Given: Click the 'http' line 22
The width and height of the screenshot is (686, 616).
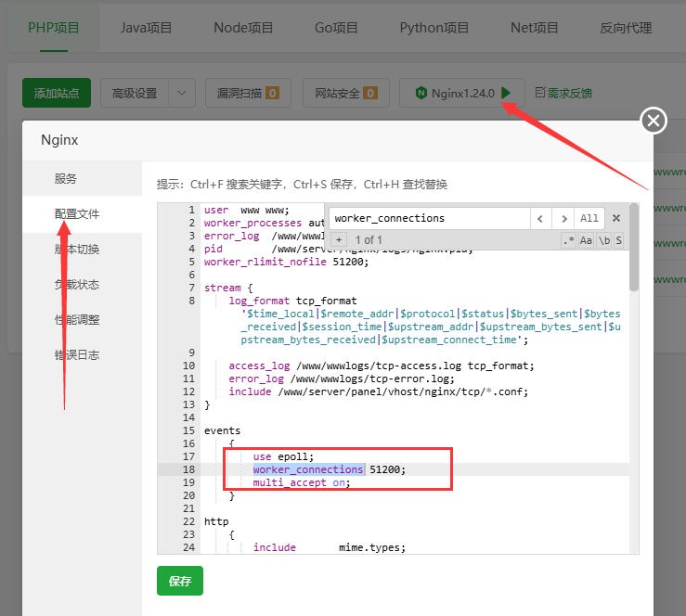Looking at the screenshot, I should [216, 521].
